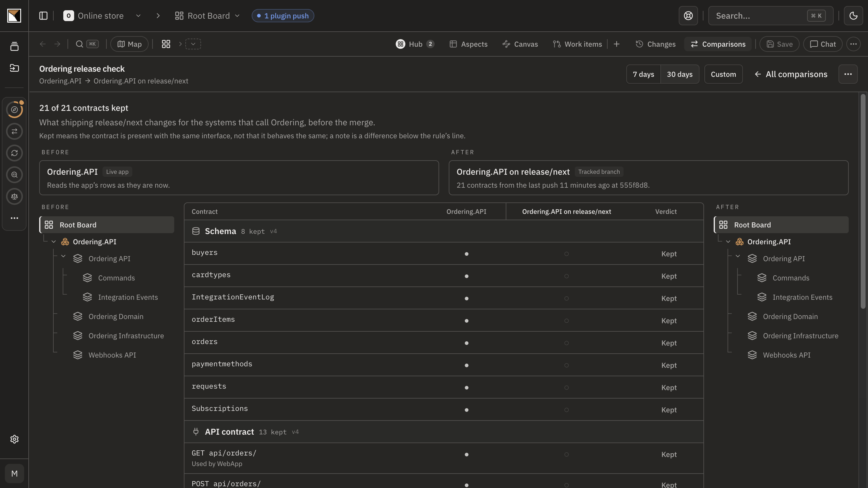Open the stacked layers icon in left rail
Viewport: 868px width, 488px height.
pos(14,46)
